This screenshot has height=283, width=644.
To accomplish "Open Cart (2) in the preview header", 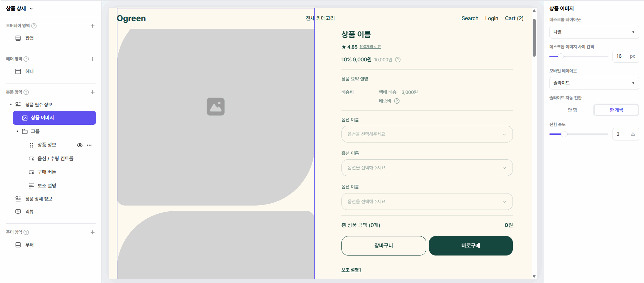I will [x=514, y=18].
